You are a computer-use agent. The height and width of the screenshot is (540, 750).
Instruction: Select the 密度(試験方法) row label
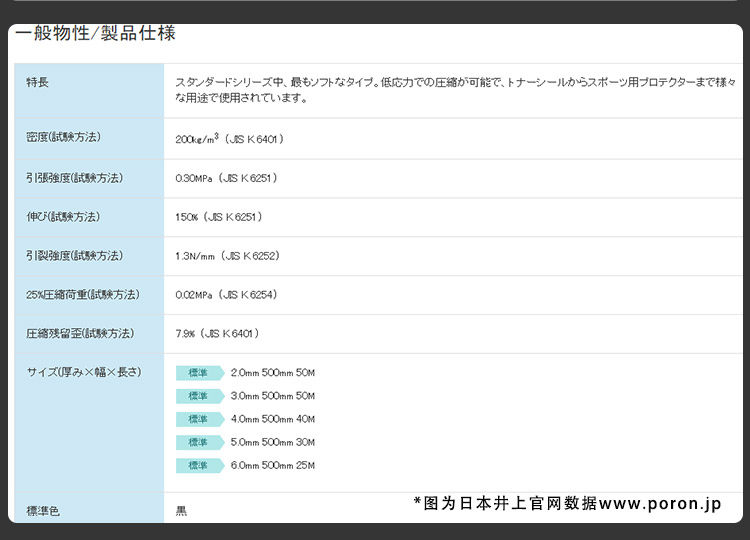click(63, 137)
